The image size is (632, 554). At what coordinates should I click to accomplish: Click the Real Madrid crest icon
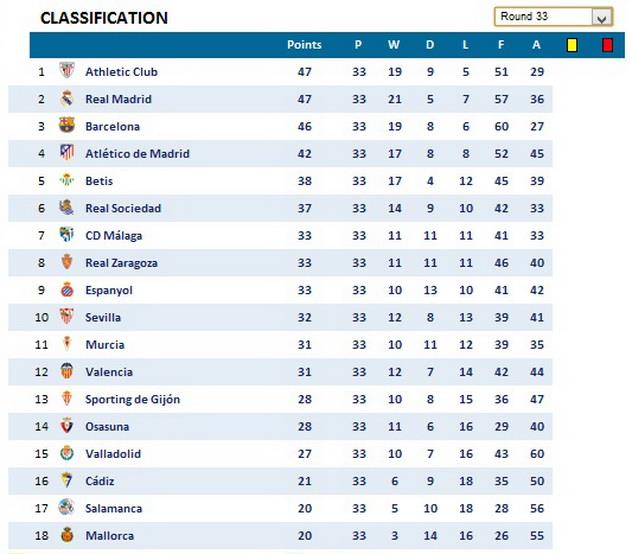(x=67, y=99)
